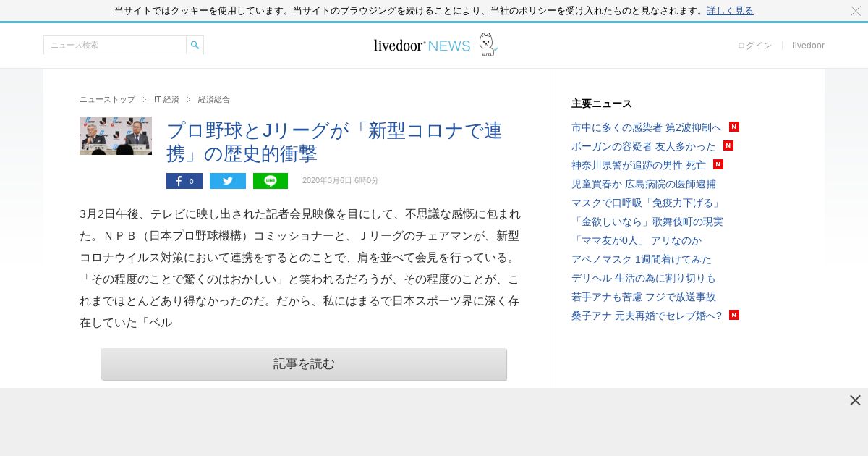
Task: Open 桑子アナ 元夫再婚でセレブ婚へ? news
Action: 647,316
